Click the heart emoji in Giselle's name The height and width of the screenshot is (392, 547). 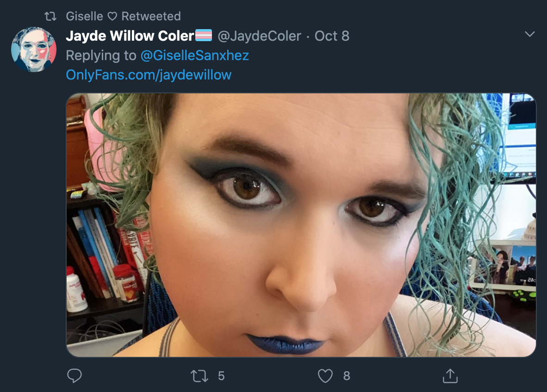click(112, 16)
